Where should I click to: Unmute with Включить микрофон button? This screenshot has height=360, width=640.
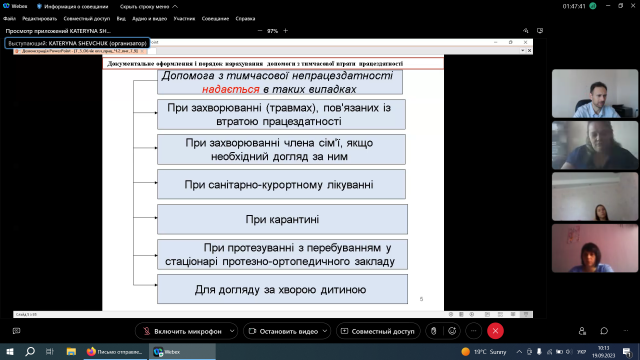(182, 331)
